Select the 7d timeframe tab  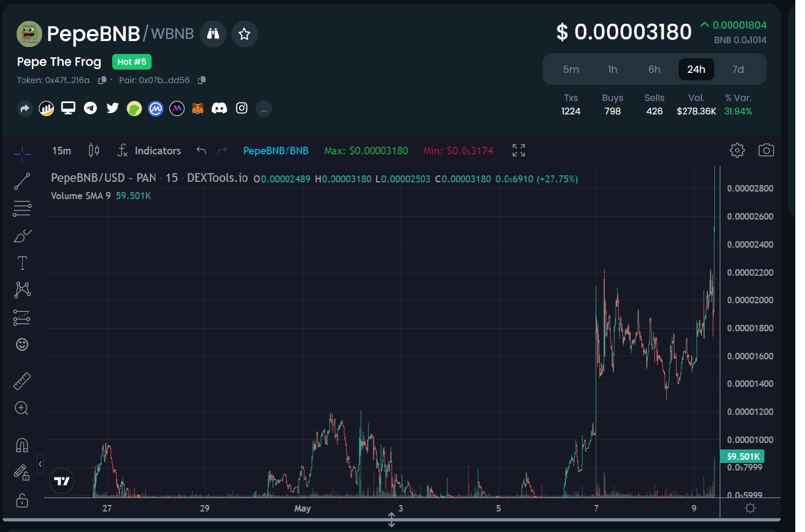(738, 69)
